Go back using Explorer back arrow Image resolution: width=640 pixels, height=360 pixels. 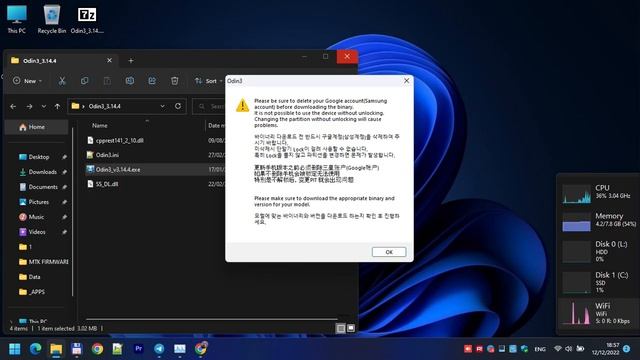point(13,106)
